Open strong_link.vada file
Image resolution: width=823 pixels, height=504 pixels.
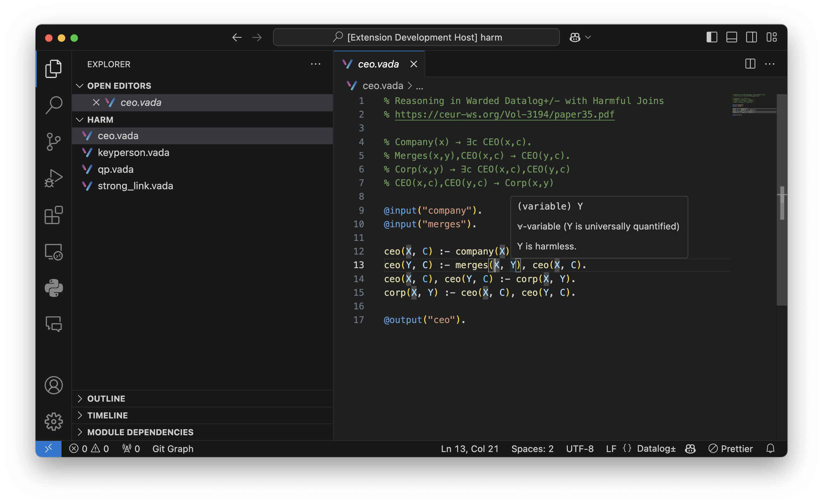[202, 186]
